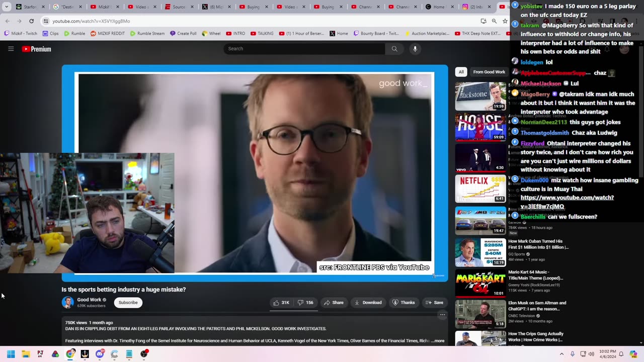Image resolution: width=644 pixels, height=362 pixels.
Task: Share the video via the Share button
Action: click(334, 303)
